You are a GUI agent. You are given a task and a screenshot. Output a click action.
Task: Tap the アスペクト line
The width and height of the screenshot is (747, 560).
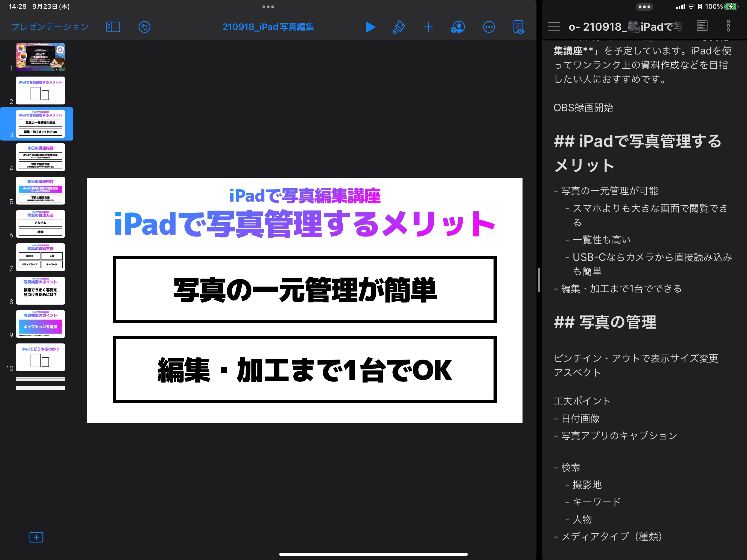[577, 372]
